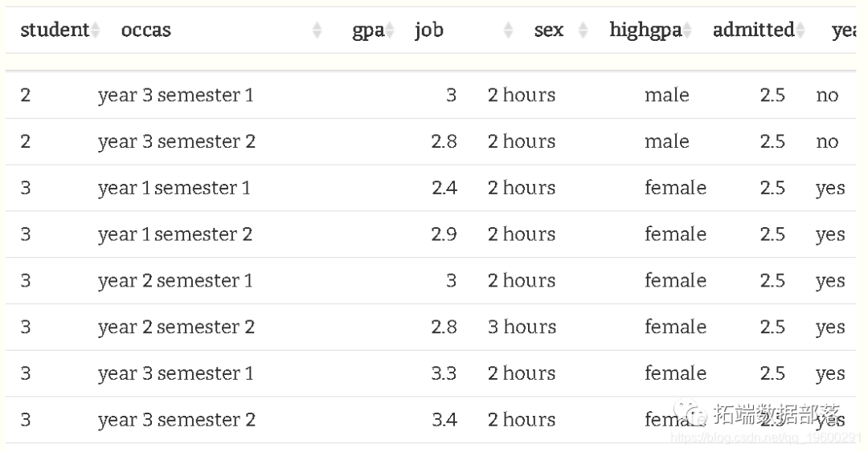Click the cell reading 3 hours
Screen dimensions: 868x452
[522, 328]
